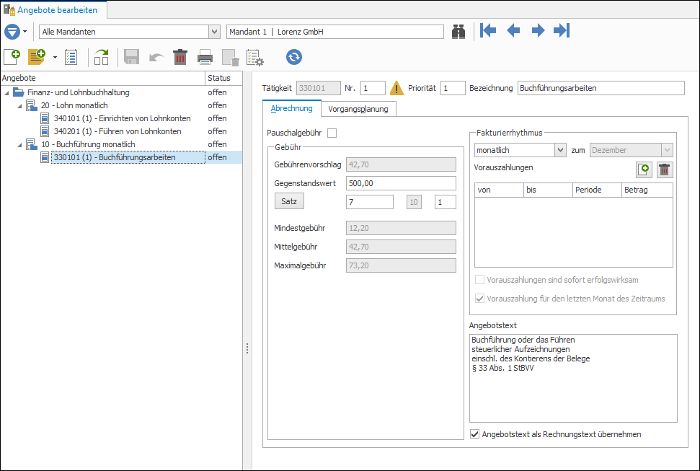Click the green arrow convert icon
The image size is (700, 471).
[101, 57]
